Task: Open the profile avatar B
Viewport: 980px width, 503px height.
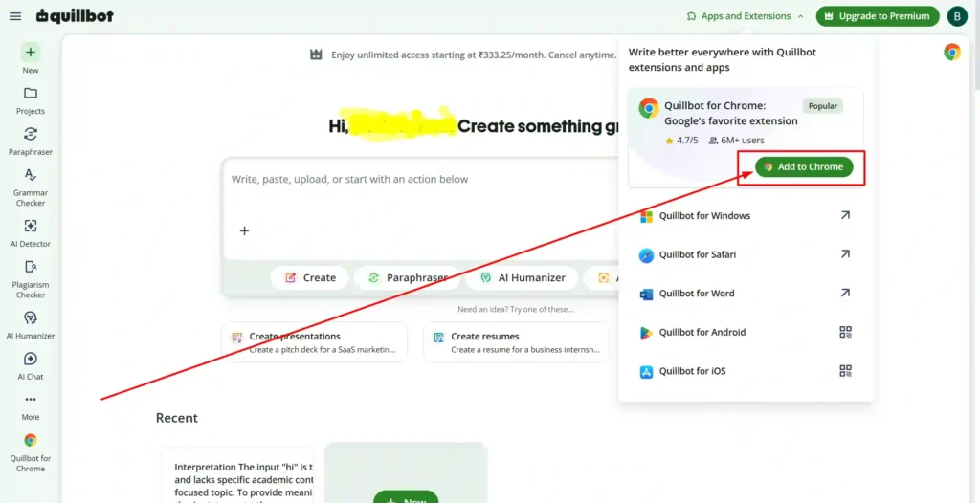Action: tap(957, 16)
